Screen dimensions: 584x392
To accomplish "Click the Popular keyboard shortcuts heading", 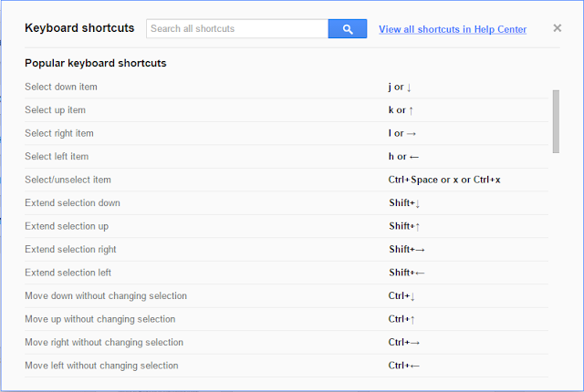I will coord(95,64).
